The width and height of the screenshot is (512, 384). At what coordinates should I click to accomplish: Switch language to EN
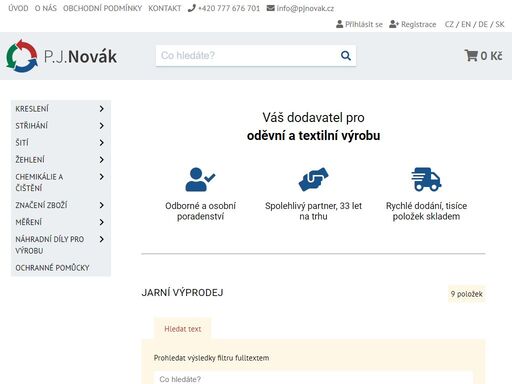point(466,24)
